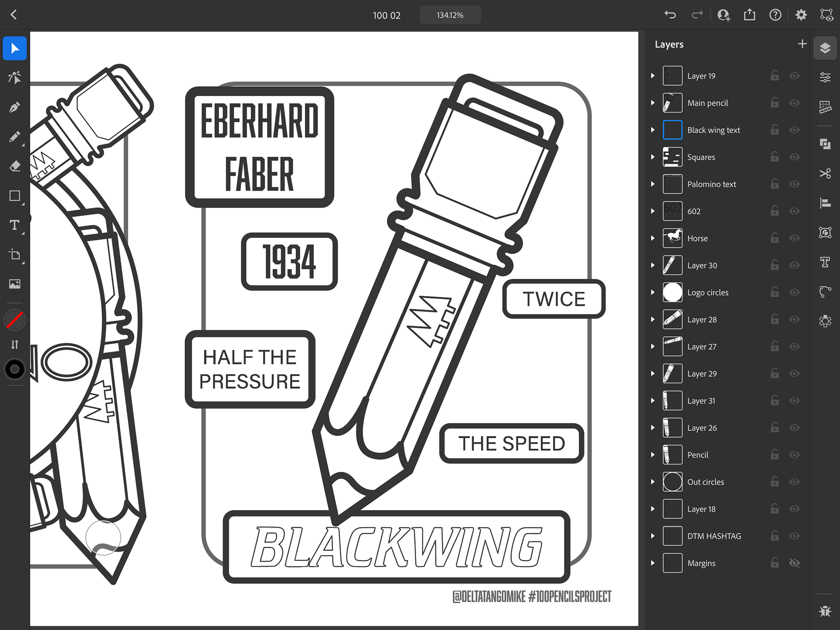Hide the Main pencil layer

coord(794,103)
